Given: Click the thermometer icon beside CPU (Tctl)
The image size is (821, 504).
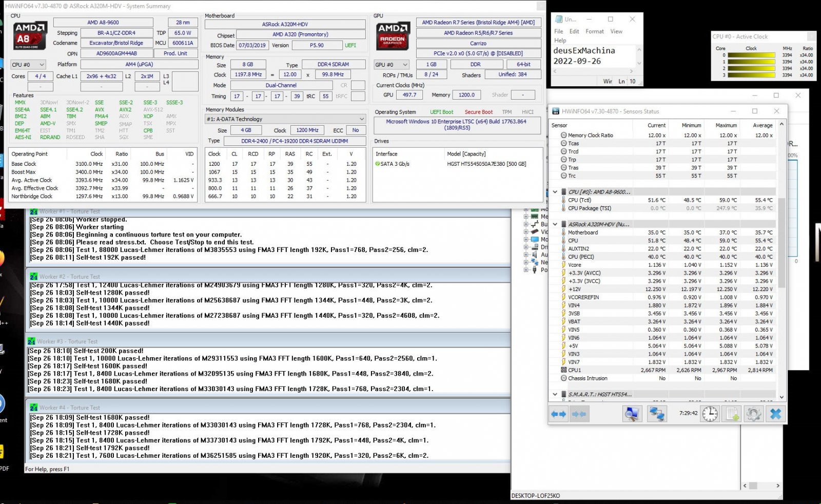Looking at the screenshot, I should click(563, 200).
